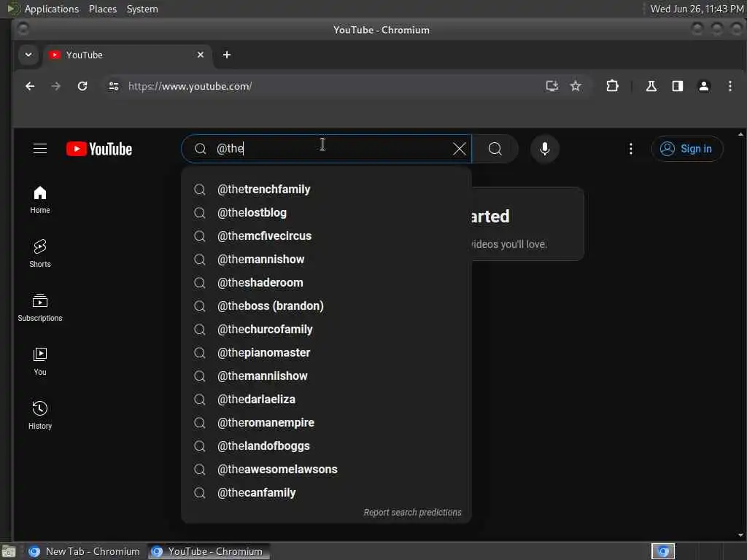
Task: Choose suggestion @thelandofboggs
Action: pos(326,446)
